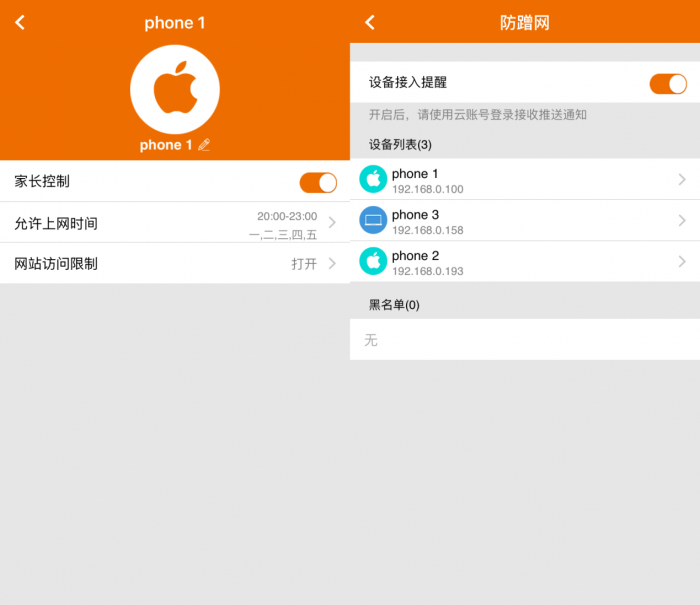Select the 网站访问限制 menu row label
The image size is (700, 605).
pyautogui.click(x=56, y=264)
